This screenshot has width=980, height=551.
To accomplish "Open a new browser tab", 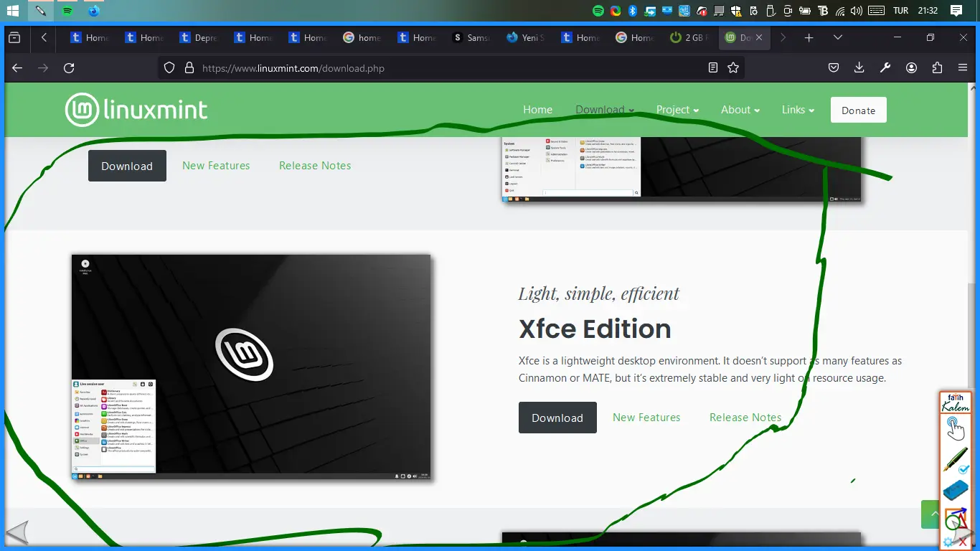I will coord(809,38).
